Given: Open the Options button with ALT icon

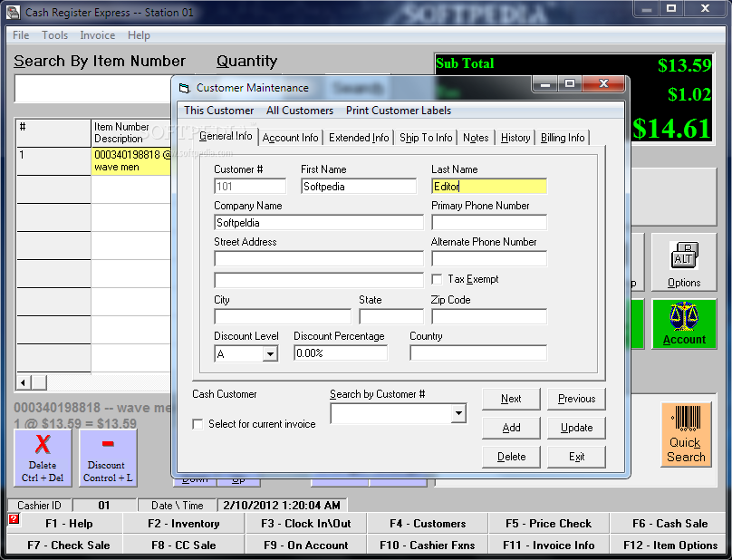Looking at the screenshot, I should [x=684, y=263].
